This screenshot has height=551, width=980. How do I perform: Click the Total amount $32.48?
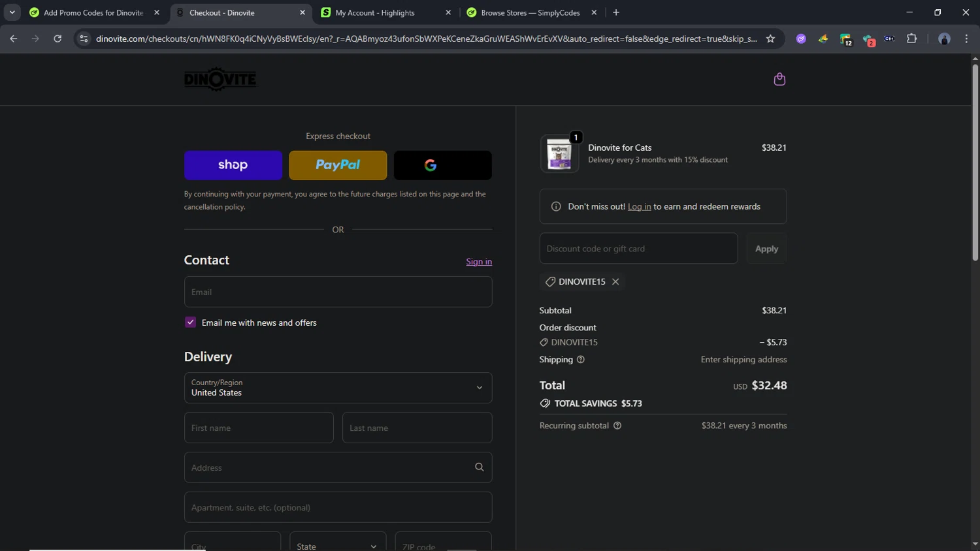[x=769, y=385]
